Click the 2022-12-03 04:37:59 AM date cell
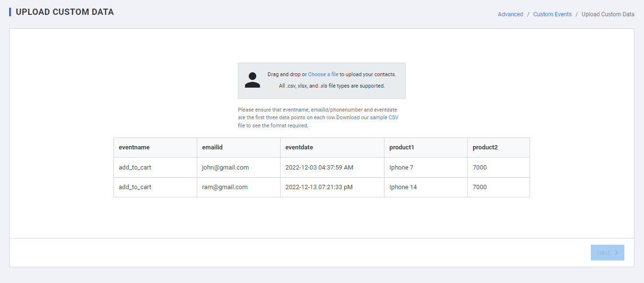 [319, 168]
